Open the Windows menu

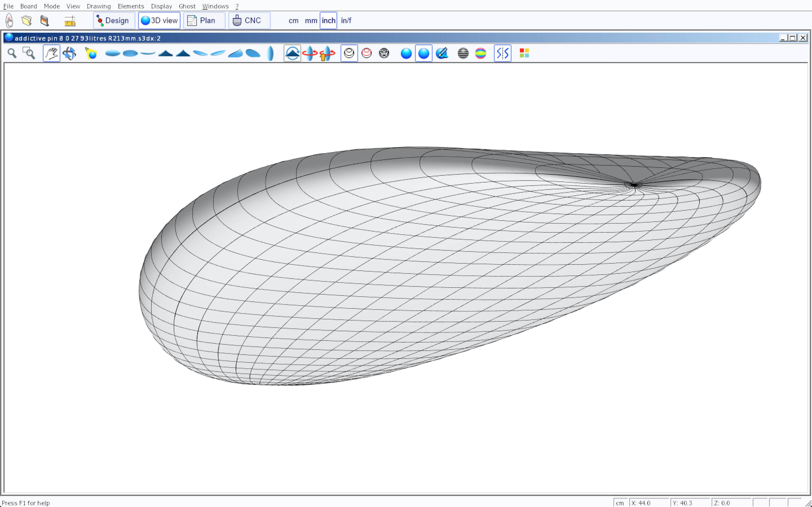(215, 6)
